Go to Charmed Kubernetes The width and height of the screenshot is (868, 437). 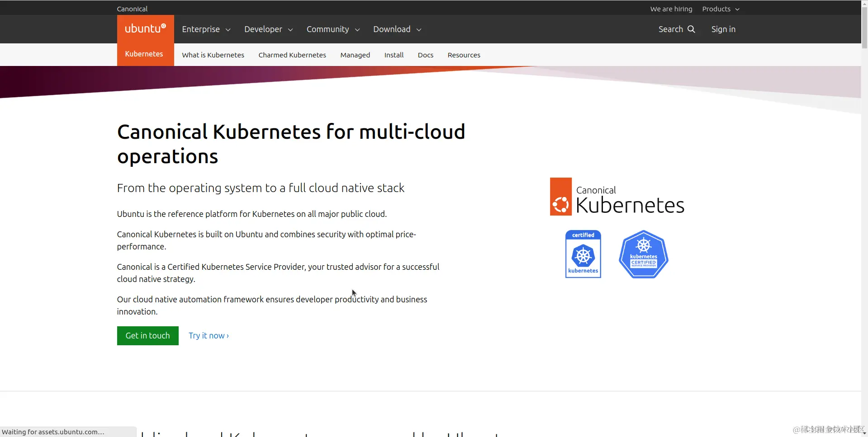[292, 55]
